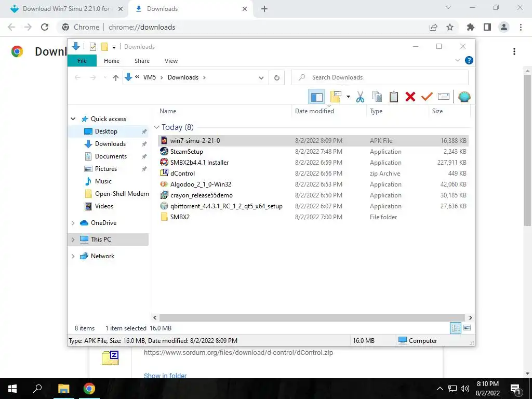The height and width of the screenshot is (399, 532).
Task: Open dropdown arrow beside folder options icon
Action: (x=348, y=97)
